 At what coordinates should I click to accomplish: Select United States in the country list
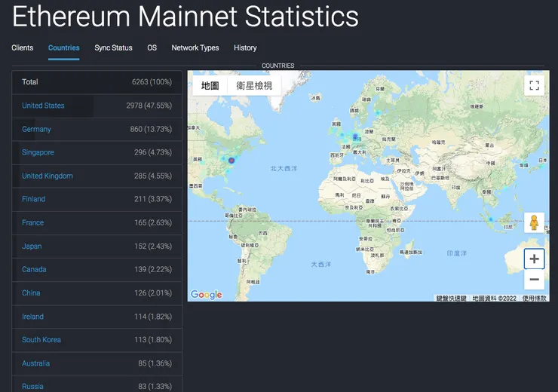click(x=43, y=106)
